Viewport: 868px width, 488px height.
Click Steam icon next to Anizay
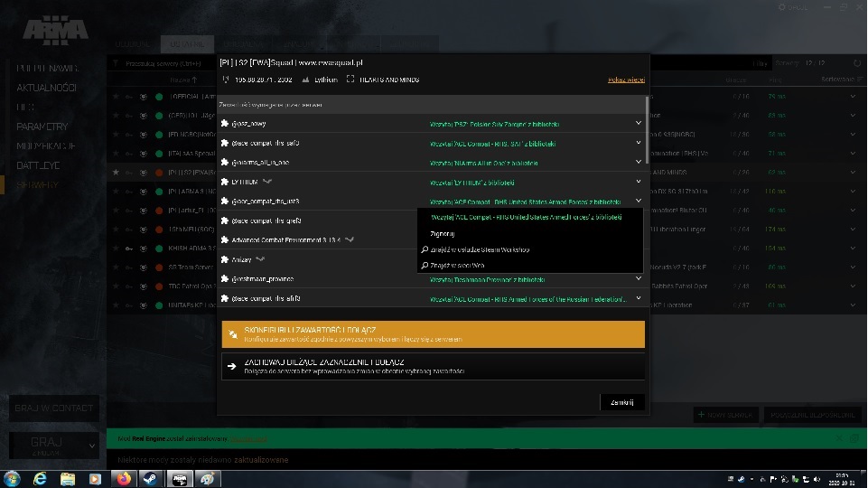coord(260,259)
